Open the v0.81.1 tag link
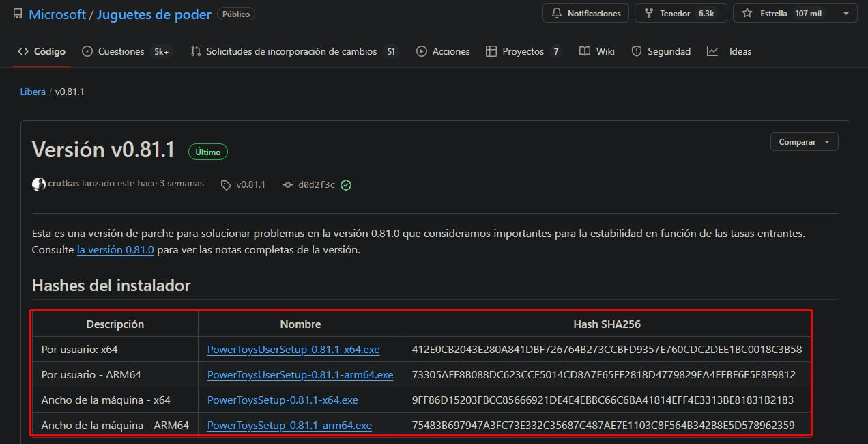 pyautogui.click(x=244, y=184)
